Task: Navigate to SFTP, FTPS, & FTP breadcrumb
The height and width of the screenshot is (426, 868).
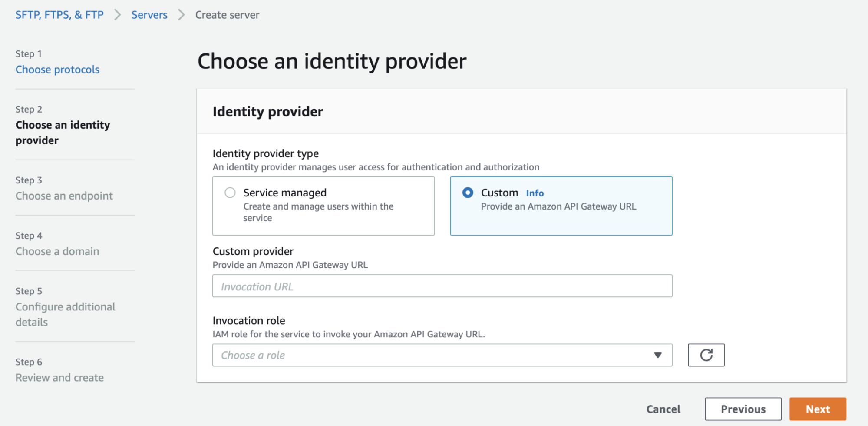Action: point(59,15)
